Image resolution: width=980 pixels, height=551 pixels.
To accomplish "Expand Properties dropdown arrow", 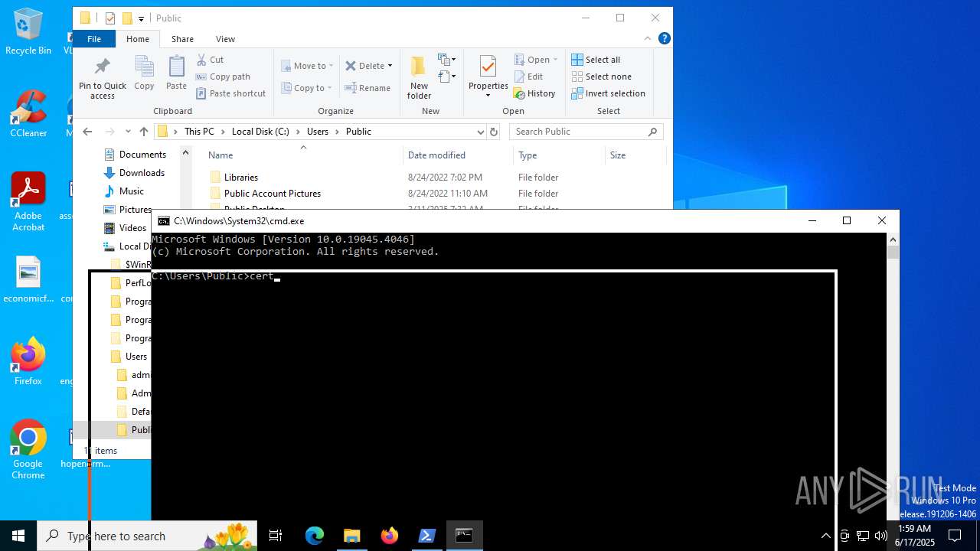I will (488, 96).
